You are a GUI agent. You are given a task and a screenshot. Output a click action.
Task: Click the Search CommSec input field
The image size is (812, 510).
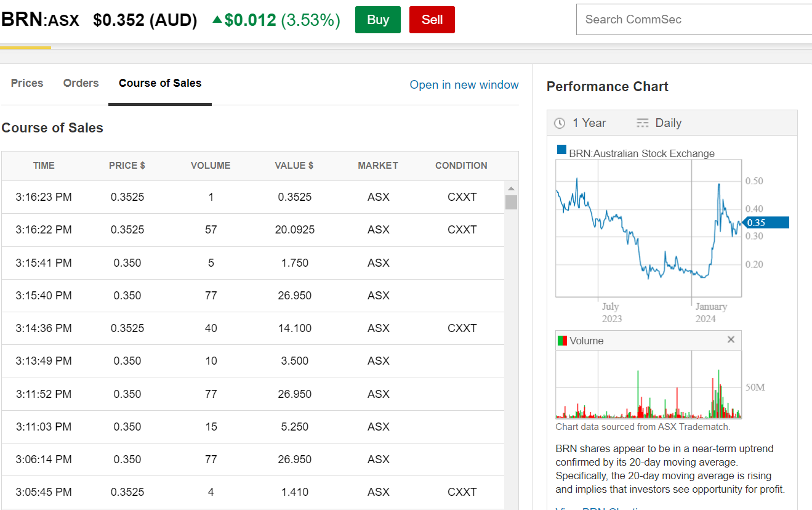click(x=694, y=20)
